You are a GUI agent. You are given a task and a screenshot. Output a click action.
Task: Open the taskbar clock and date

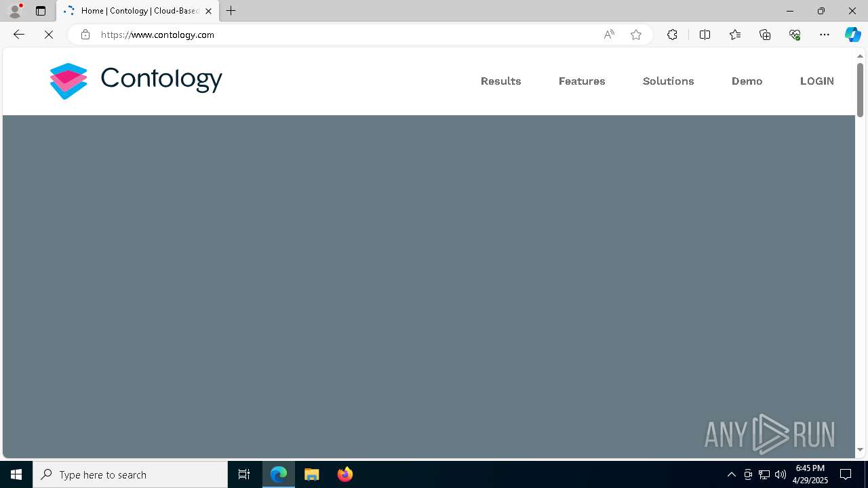[x=810, y=474]
